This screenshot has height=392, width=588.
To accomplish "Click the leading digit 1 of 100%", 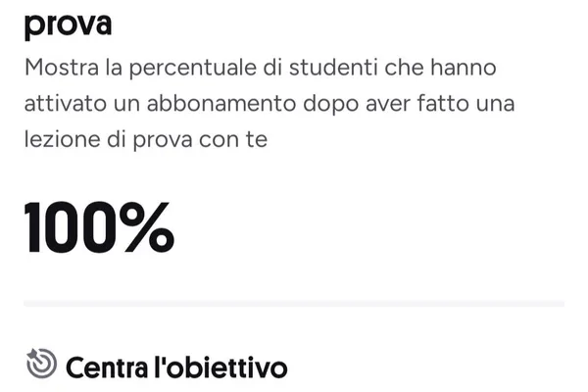I will 31,227.
